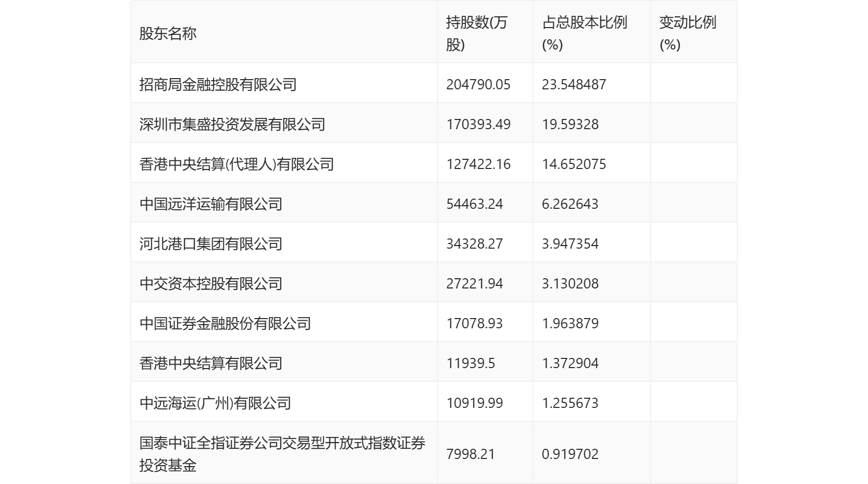Screen dimensions: 868x484
Task: Click percentage value 1.963879
Action: (570, 323)
